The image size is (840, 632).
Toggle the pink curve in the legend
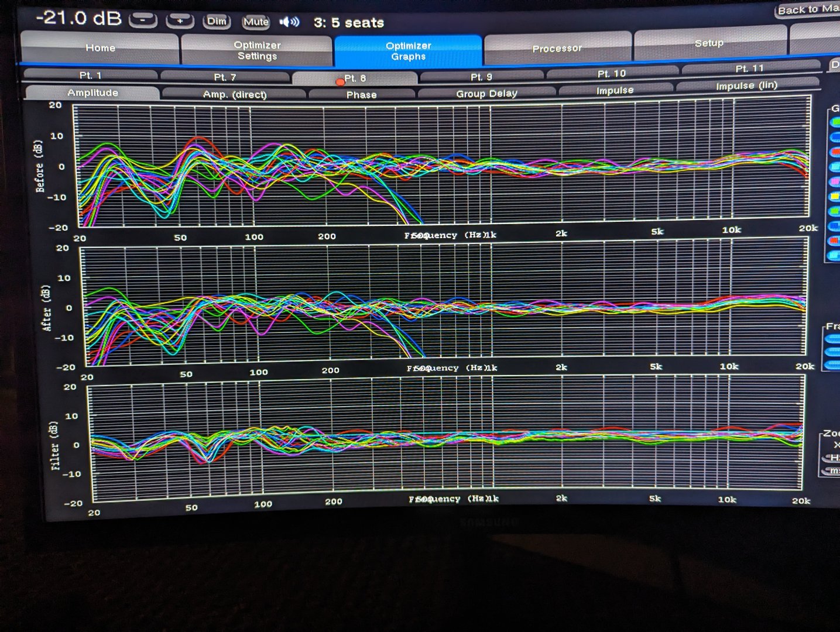tap(835, 182)
